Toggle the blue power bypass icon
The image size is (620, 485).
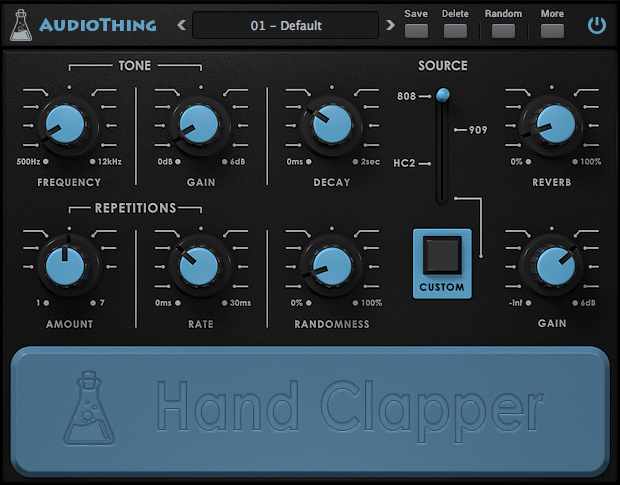tap(597, 25)
